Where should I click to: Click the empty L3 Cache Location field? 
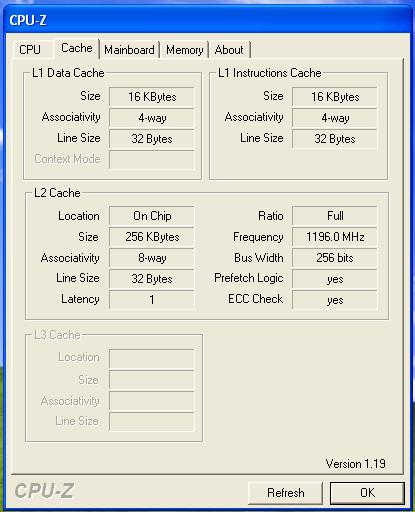point(152,359)
